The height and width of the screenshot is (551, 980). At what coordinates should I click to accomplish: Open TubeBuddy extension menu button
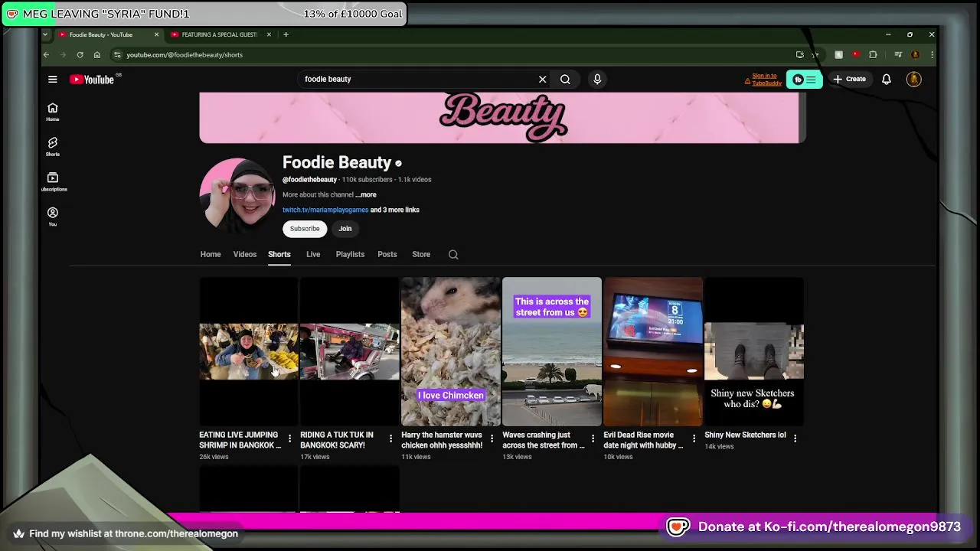point(804,79)
